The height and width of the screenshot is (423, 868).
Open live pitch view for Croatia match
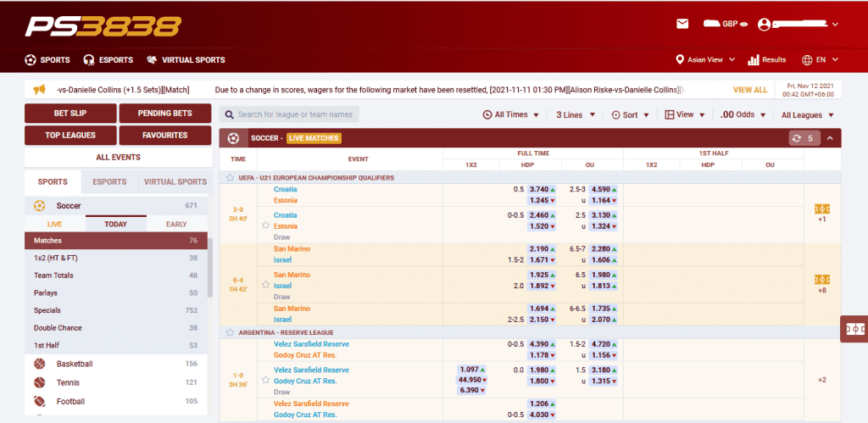(821, 209)
